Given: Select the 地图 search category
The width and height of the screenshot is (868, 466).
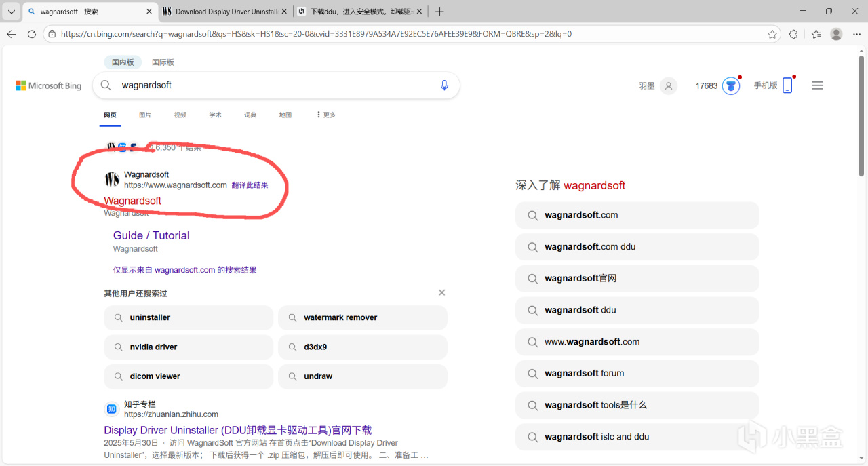Looking at the screenshot, I should pos(285,115).
